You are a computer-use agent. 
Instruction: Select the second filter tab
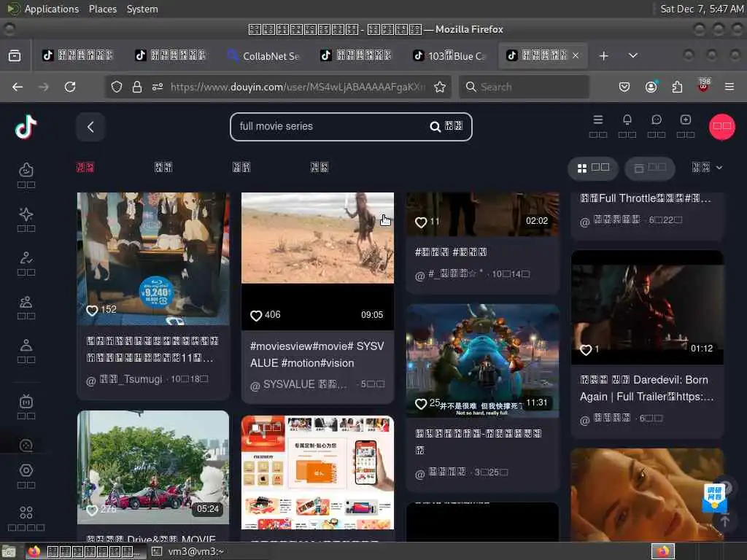point(163,167)
